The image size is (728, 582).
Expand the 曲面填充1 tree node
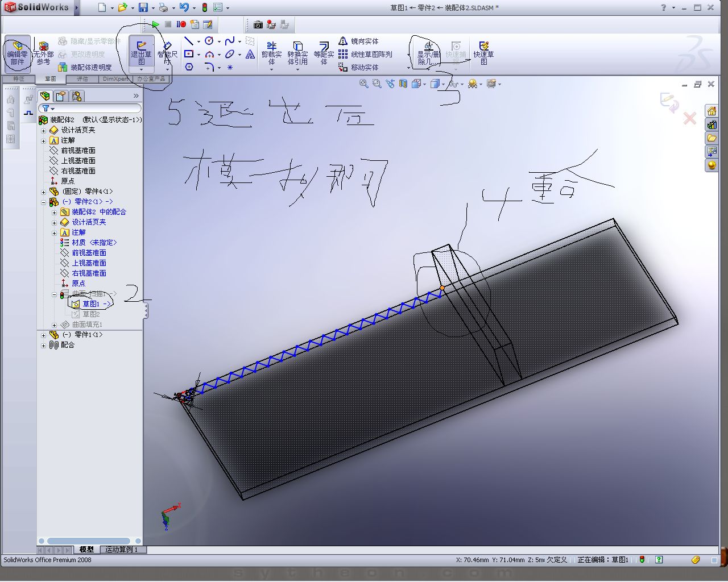[x=55, y=325]
